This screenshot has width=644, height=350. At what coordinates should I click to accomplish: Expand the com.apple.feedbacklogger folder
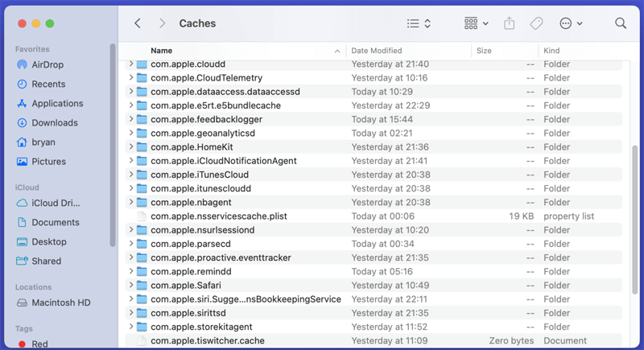point(131,119)
